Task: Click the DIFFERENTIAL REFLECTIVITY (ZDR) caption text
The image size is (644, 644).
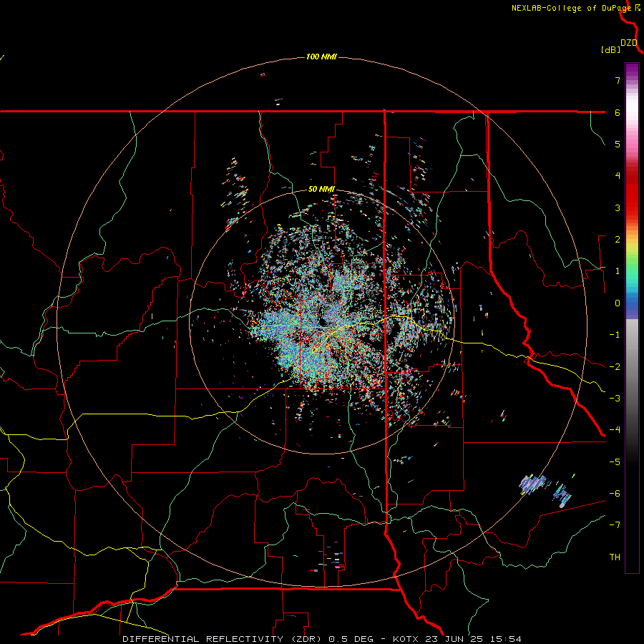Action: coord(223,639)
